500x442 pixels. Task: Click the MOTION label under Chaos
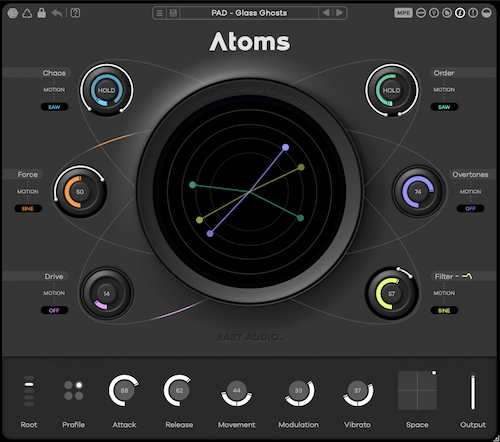[x=54, y=90]
